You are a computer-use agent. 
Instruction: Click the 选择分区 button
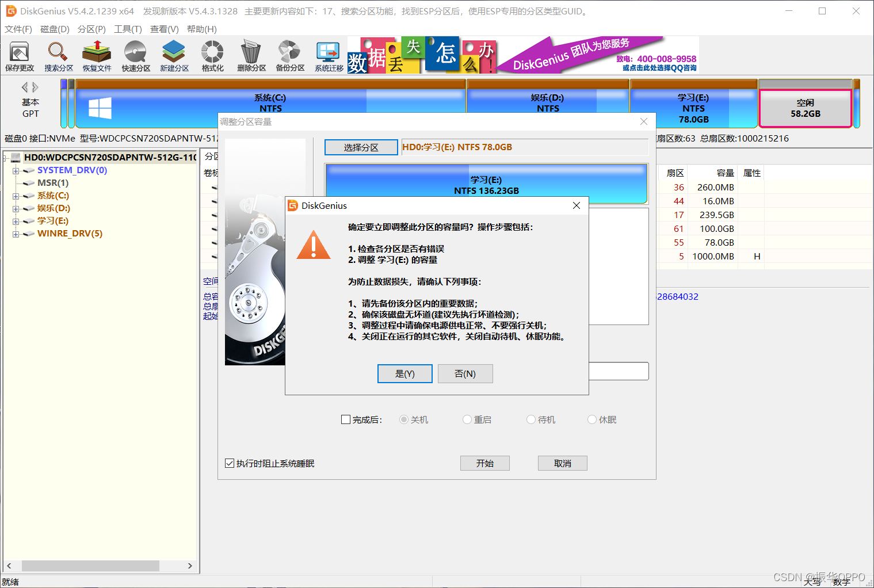(361, 147)
